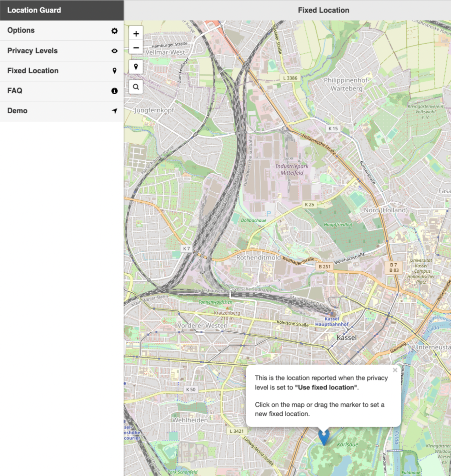Image resolution: width=451 pixels, height=476 pixels.
Task: Click the pin icon beside Fixed Location
Action: point(114,71)
